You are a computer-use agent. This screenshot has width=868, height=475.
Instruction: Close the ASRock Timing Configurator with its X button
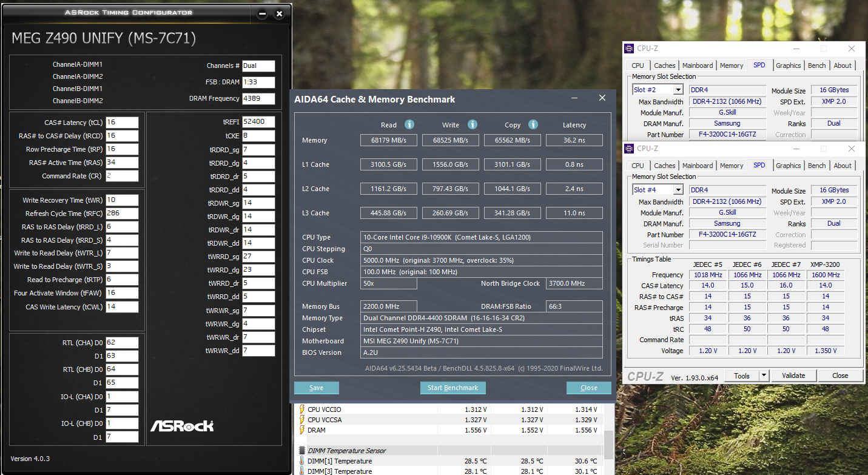[x=279, y=13]
